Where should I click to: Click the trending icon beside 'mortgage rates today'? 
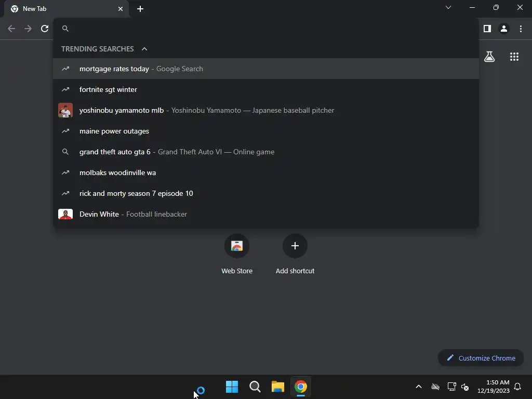pyautogui.click(x=65, y=69)
